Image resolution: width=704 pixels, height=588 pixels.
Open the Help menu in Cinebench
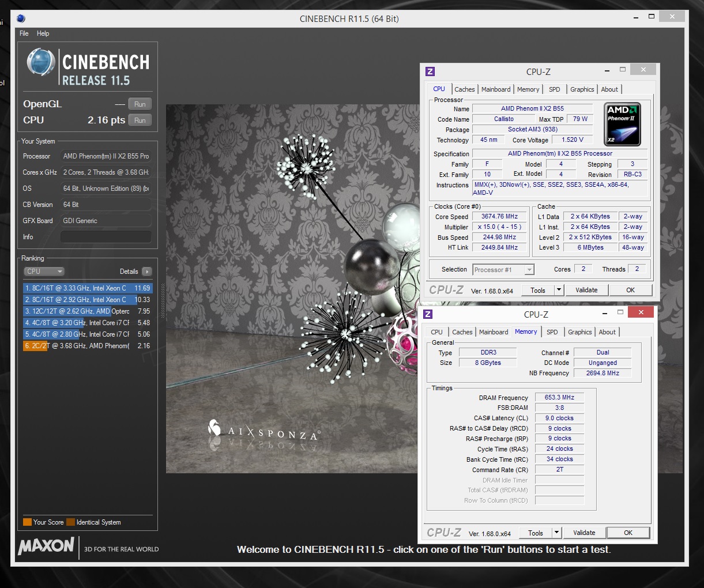(x=43, y=33)
